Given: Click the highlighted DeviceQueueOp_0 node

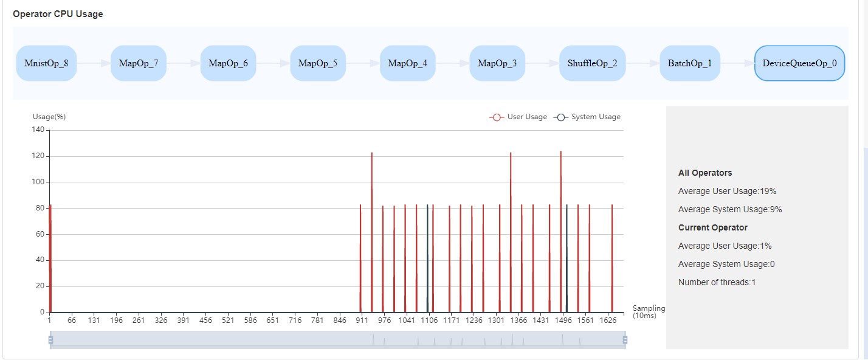Looking at the screenshot, I should tap(799, 63).
